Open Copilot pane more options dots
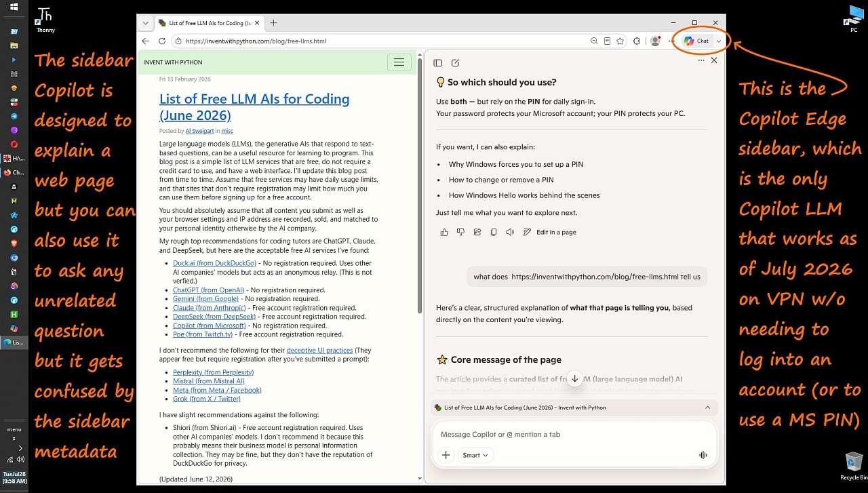This screenshot has height=493, width=868. pos(701,60)
